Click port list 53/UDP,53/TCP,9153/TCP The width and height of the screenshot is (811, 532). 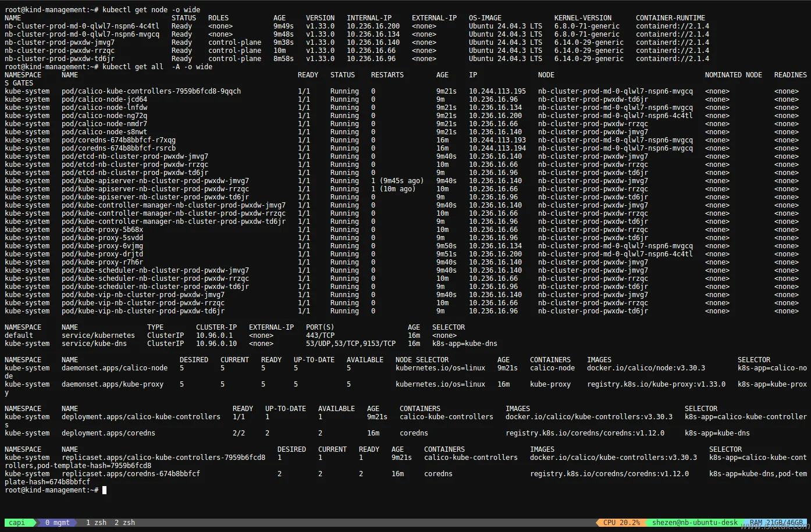click(351, 344)
